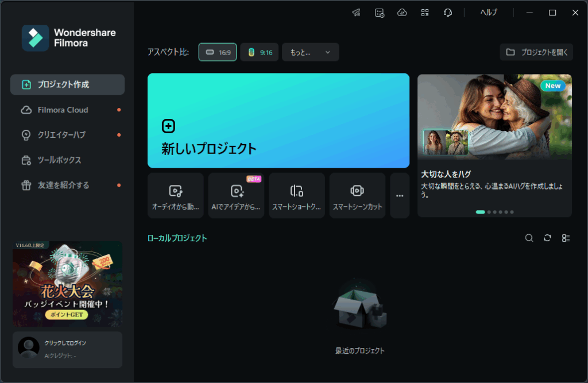Image resolution: width=588 pixels, height=383 pixels.
Task: Expand the もっと aspect ratio dropdown
Action: point(310,52)
